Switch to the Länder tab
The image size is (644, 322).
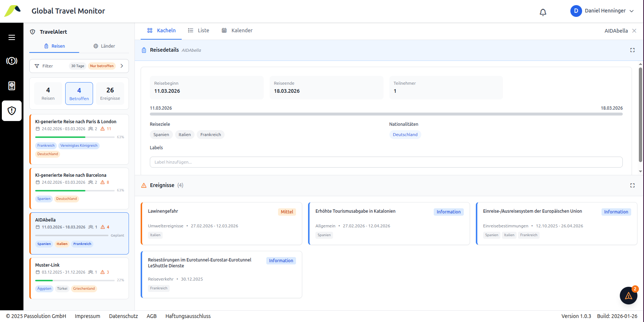pyautogui.click(x=104, y=46)
